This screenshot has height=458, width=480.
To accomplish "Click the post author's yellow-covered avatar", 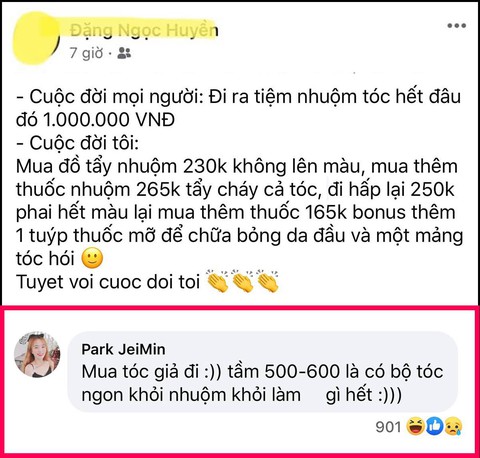I will tap(36, 37).
